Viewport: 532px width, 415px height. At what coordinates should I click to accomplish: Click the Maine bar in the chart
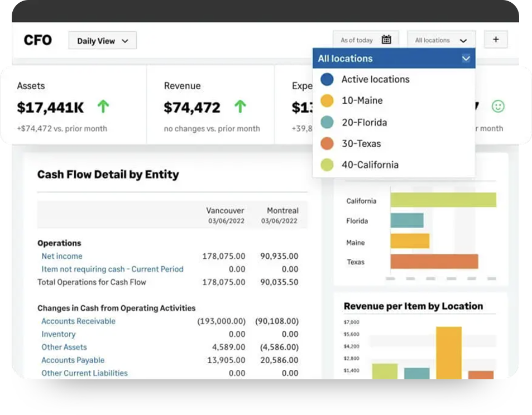coord(410,241)
